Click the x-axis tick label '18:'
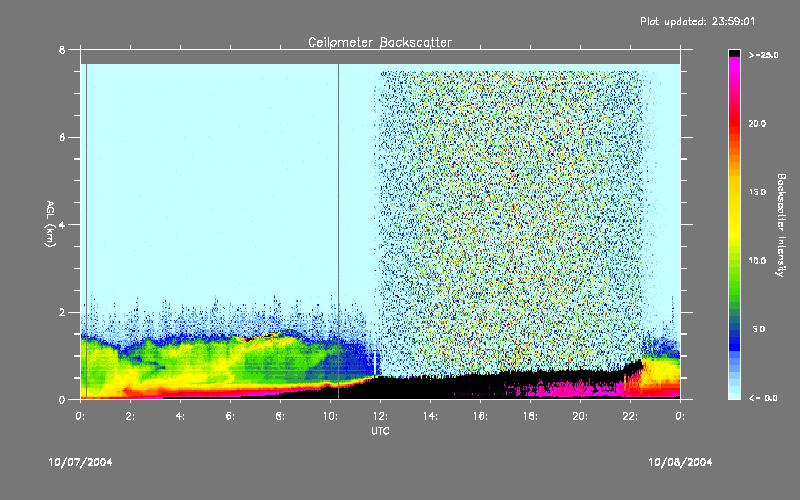Screen dimensions: 800x500 (530, 416)
